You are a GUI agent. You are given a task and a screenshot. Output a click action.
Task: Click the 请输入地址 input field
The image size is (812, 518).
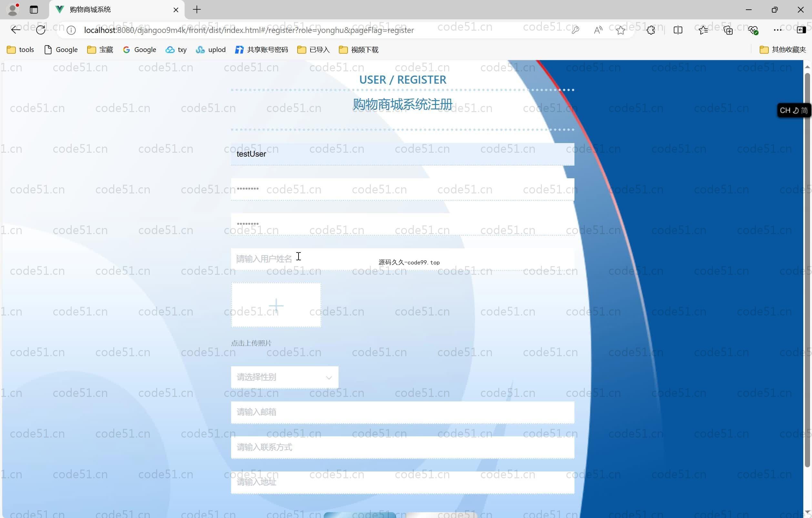[x=402, y=482]
